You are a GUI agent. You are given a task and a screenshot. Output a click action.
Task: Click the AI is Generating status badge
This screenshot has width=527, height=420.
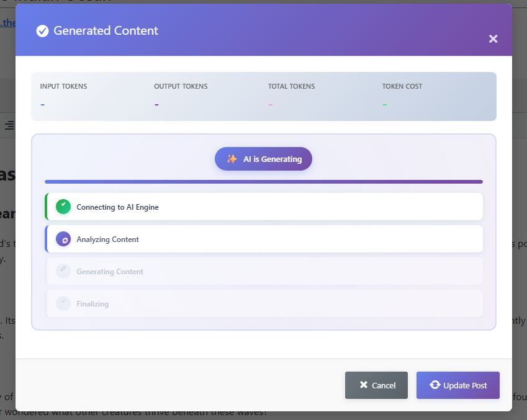pos(263,159)
